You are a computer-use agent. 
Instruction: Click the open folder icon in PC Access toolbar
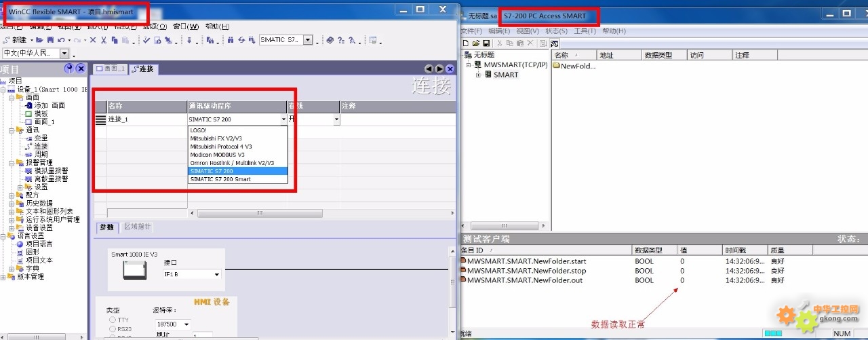pos(476,43)
